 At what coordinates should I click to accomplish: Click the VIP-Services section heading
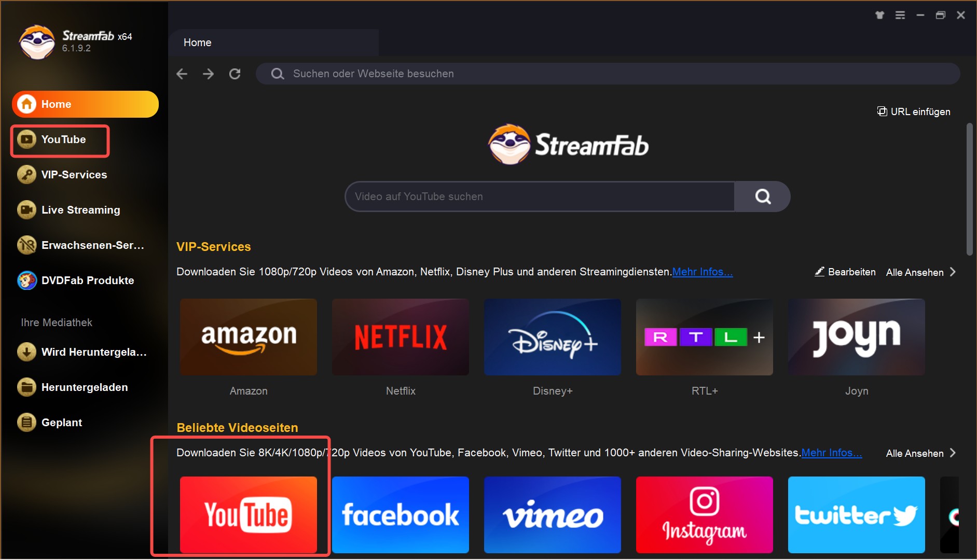coord(214,247)
